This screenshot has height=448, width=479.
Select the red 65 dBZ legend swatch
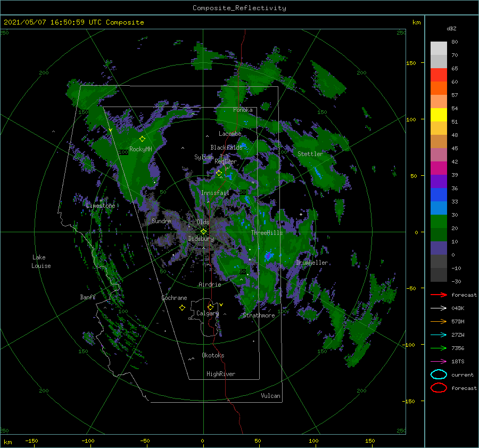pyautogui.click(x=439, y=75)
